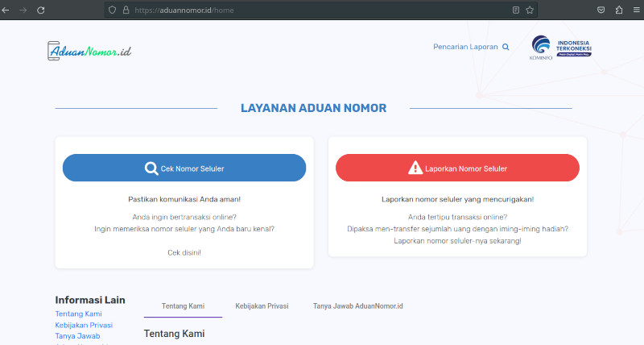Open the Tentang Kami sidebar link
The width and height of the screenshot is (644, 345).
78,314
